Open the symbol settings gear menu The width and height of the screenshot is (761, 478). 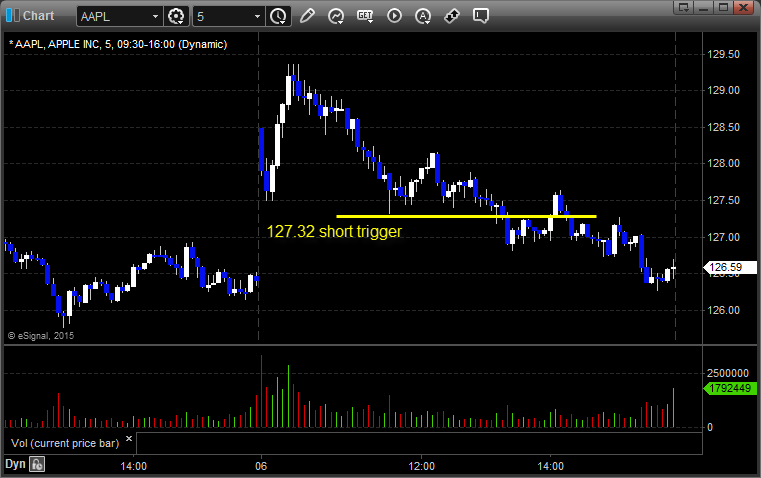click(x=176, y=16)
